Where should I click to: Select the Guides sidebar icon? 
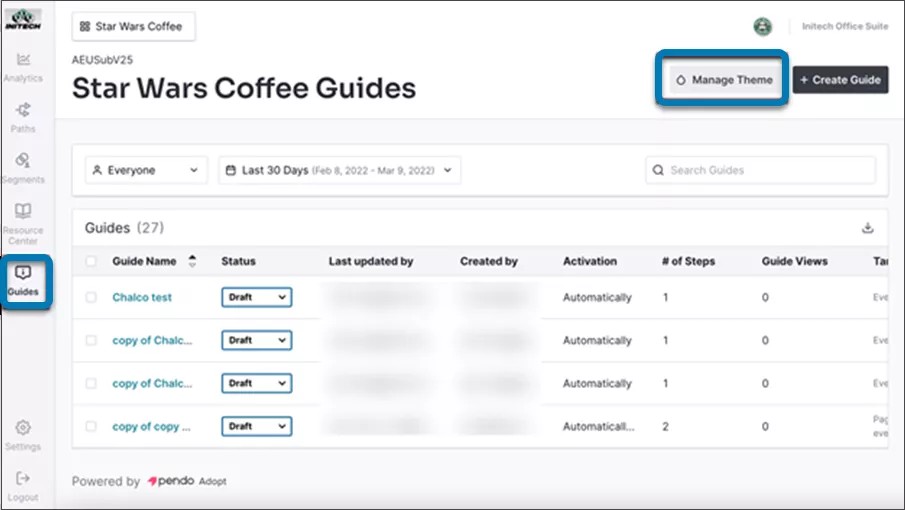(23, 280)
